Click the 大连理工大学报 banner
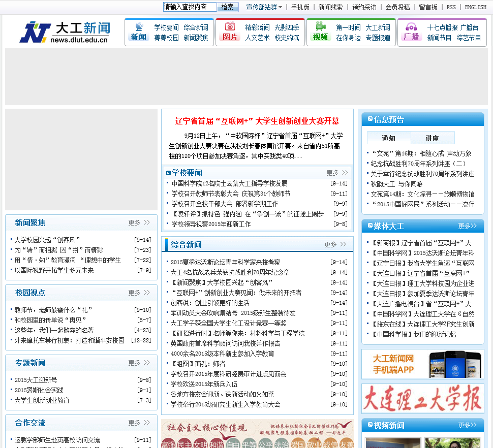493x448 pixels. 423,398
